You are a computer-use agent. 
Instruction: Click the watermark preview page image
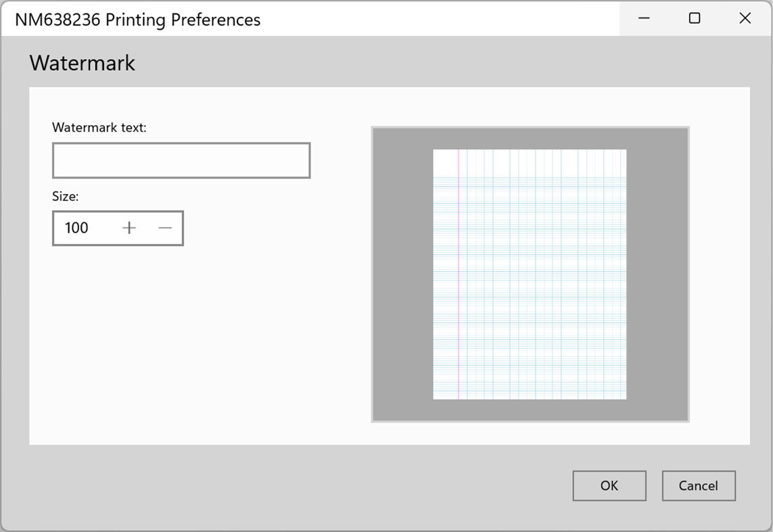(530, 274)
